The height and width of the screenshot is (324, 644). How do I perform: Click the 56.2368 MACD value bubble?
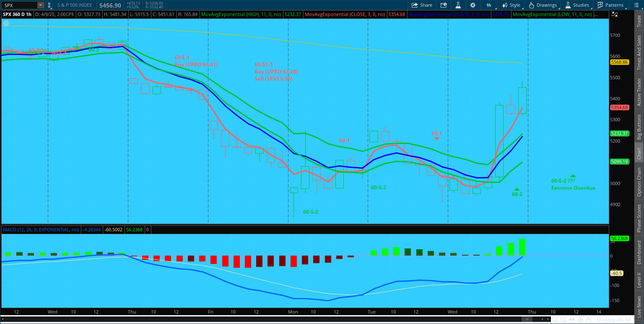[x=619, y=238]
